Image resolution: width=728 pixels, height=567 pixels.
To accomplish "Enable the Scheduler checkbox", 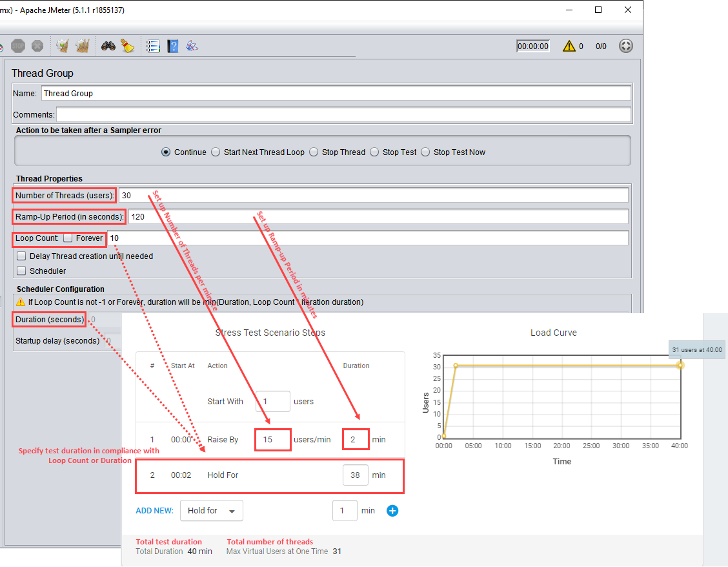I will coord(21,271).
